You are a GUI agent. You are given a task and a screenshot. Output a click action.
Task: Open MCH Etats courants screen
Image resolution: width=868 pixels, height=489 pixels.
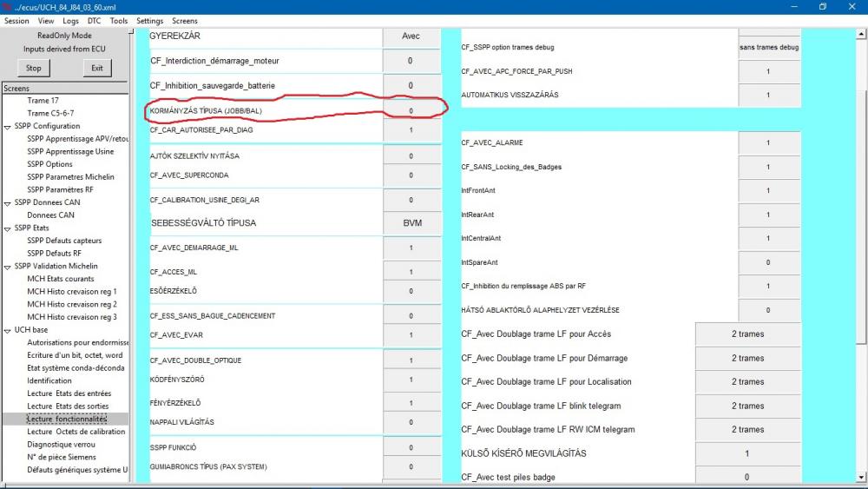pyautogui.click(x=61, y=279)
